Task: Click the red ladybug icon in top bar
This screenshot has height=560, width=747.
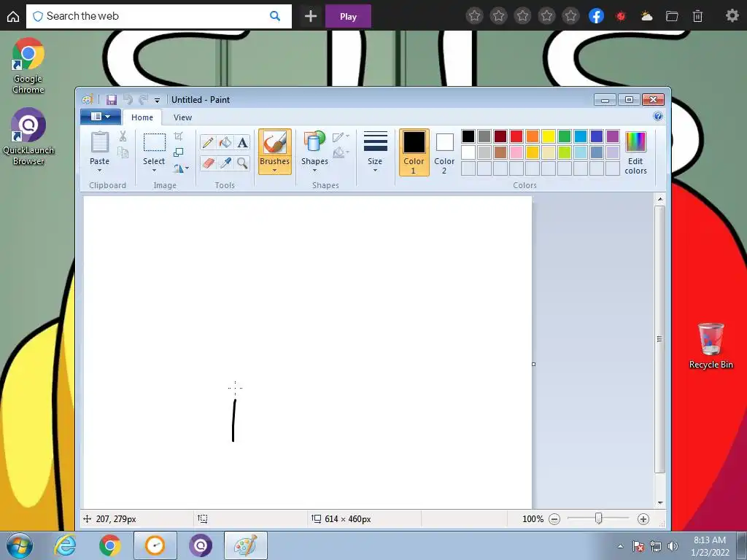Action: [x=621, y=16]
